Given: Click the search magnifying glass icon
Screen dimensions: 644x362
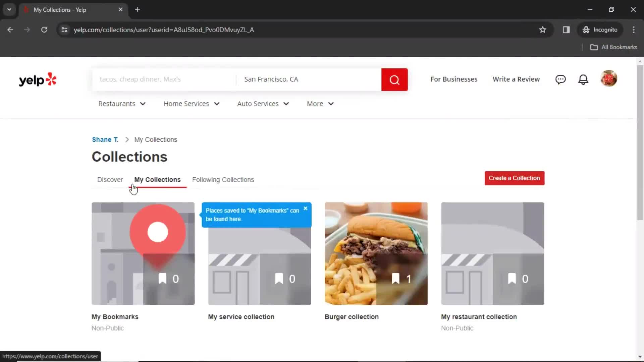Looking at the screenshot, I should [x=394, y=79].
